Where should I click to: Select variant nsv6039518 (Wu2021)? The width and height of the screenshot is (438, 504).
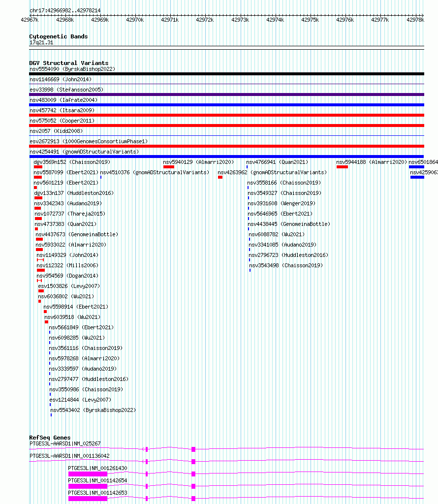73,317
